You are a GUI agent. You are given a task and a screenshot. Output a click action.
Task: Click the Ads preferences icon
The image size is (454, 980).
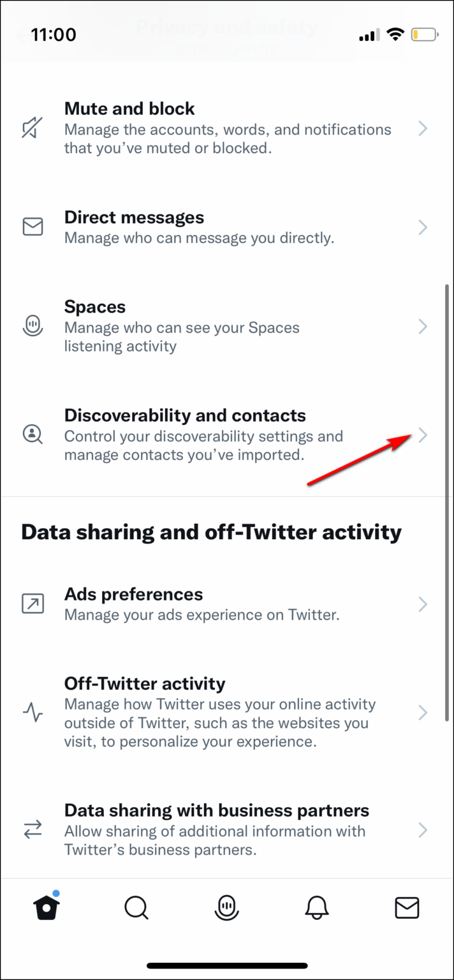point(33,604)
